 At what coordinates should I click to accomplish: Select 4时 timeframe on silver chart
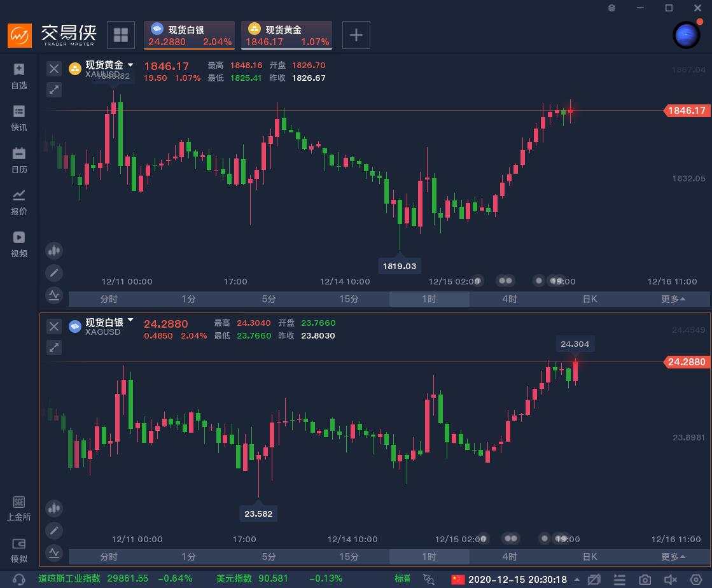(510, 557)
